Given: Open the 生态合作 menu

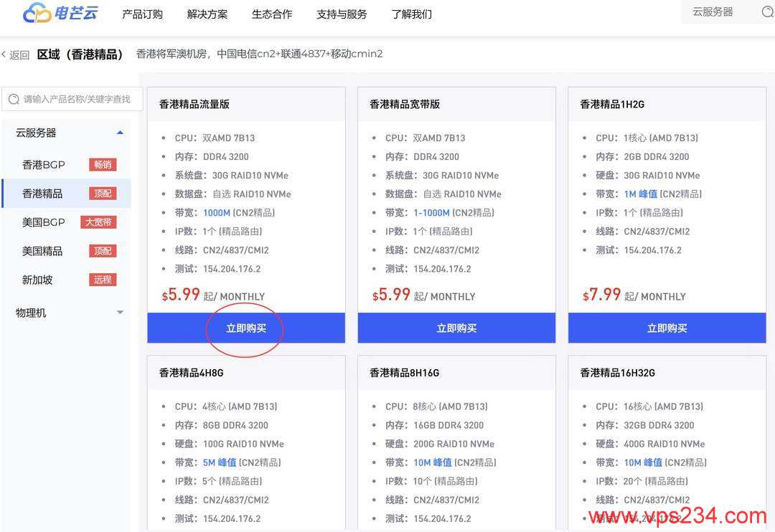Looking at the screenshot, I should tap(272, 14).
